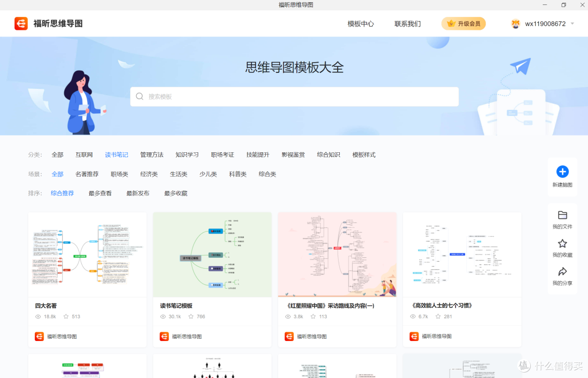Screen dimensions: 588x378
Task: Filter by scene 名著推荐
Action: click(x=87, y=174)
